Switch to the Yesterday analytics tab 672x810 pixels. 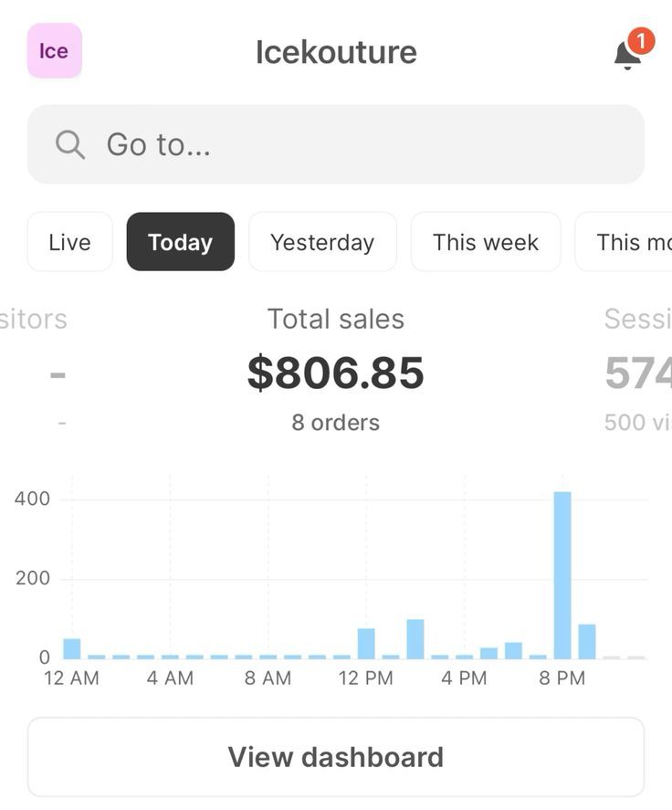322,241
